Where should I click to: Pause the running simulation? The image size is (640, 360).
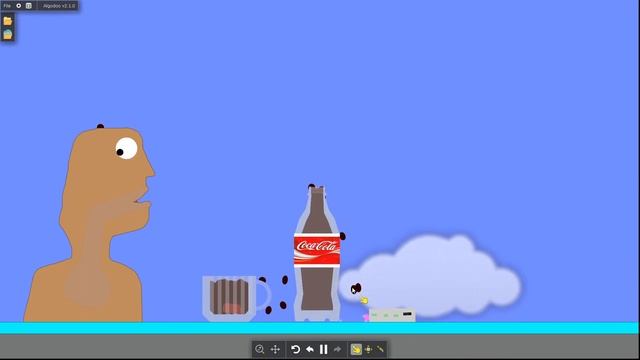click(x=324, y=349)
